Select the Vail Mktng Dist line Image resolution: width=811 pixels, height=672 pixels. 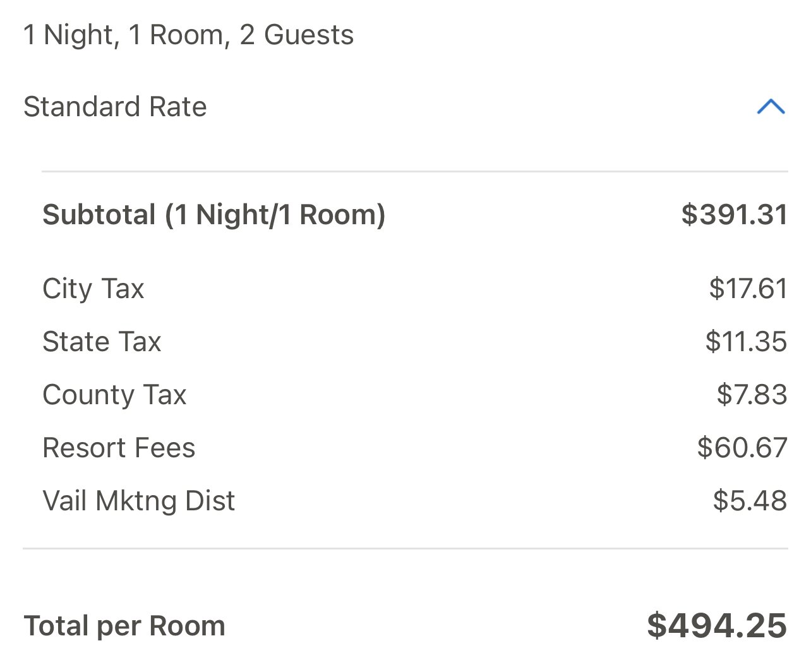click(x=414, y=501)
